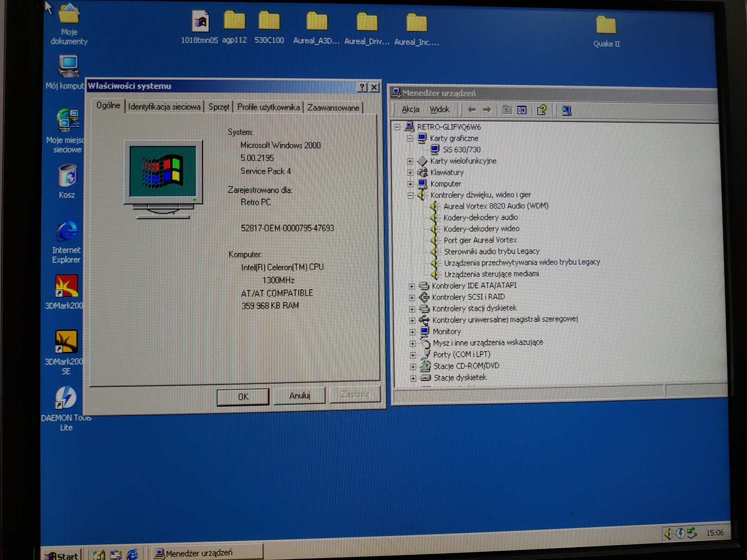Screen dimensions: 747x560
Task: Select the 3DMark2000 desktop shortcut
Action: pos(65,292)
